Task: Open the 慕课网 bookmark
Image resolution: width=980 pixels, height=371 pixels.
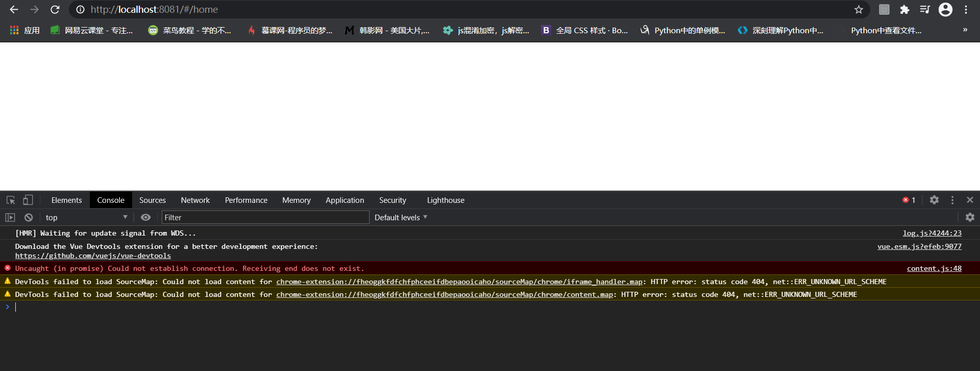Action: (290, 30)
